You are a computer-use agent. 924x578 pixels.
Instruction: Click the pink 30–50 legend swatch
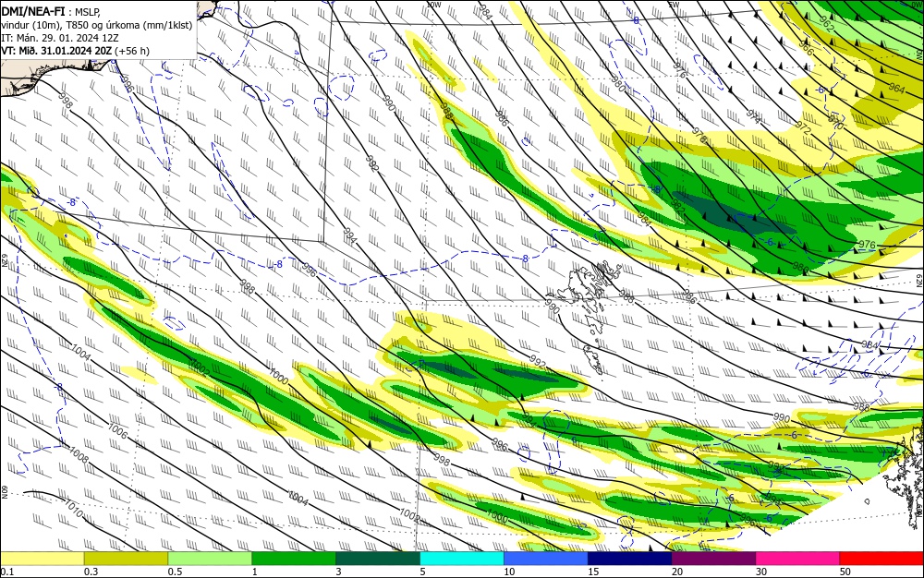[798, 558]
